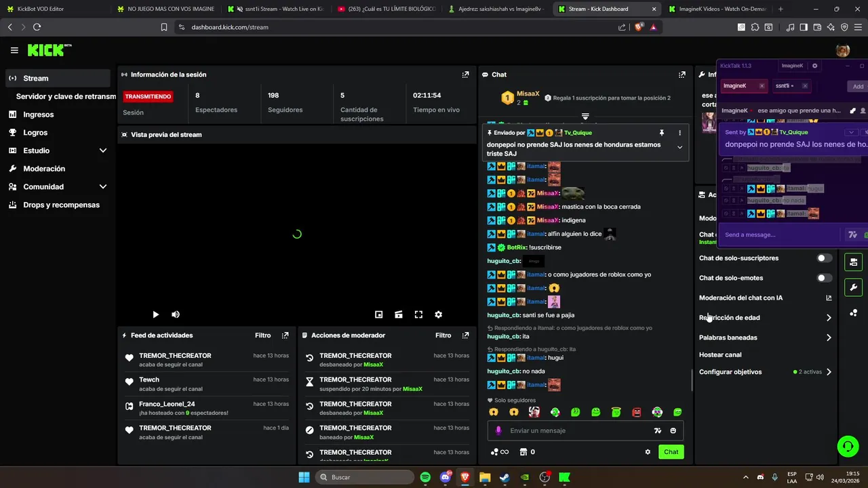
Task: Click the green support headset button
Action: coord(848,446)
